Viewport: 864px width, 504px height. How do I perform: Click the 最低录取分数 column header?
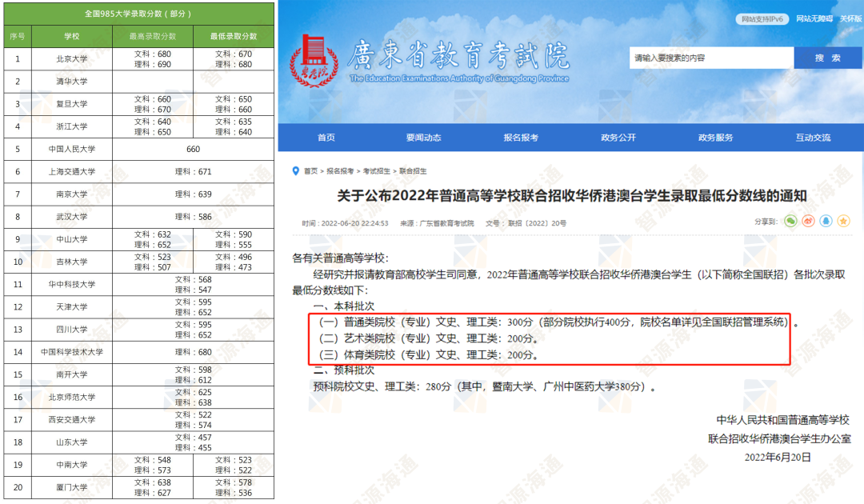click(x=234, y=36)
